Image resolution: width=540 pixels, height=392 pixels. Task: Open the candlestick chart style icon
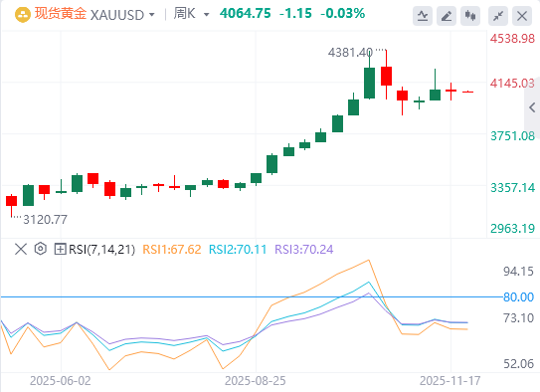point(470,16)
